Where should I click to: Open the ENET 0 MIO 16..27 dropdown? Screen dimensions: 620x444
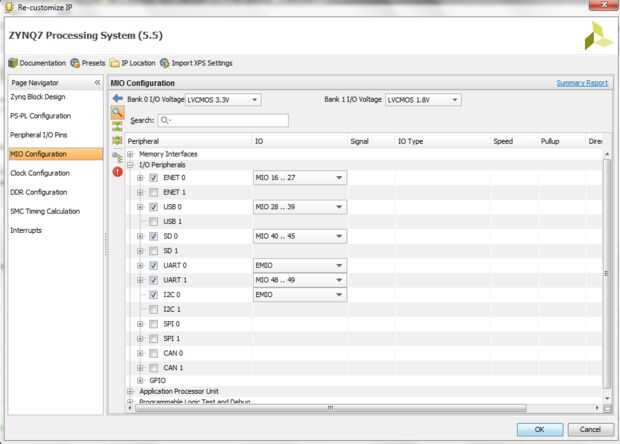[300, 178]
